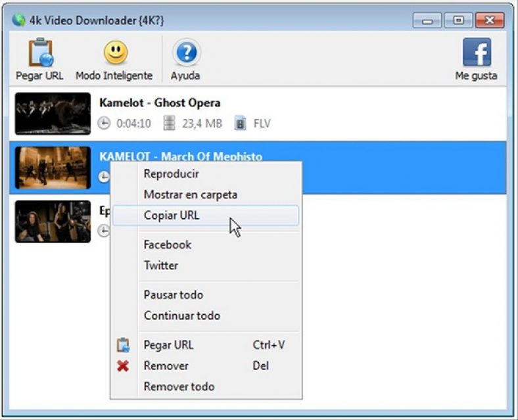The image size is (518, 420).
Task: Share via Facebook context menu entry
Action: coord(206,245)
